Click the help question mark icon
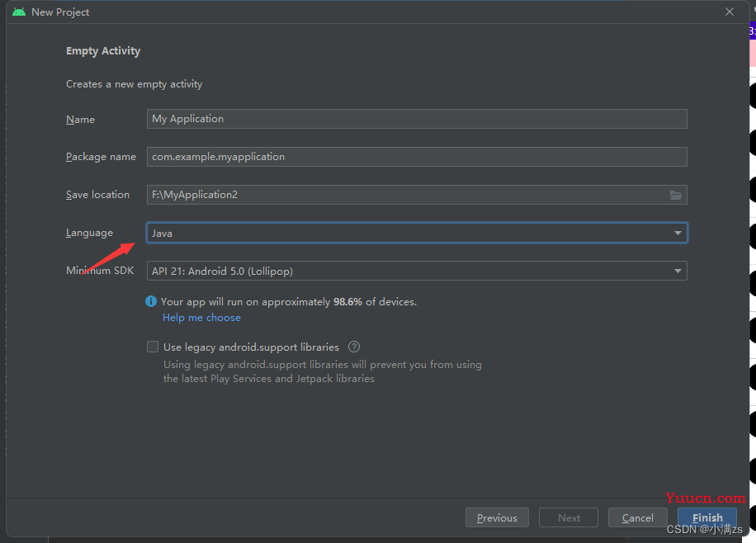 [354, 347]
